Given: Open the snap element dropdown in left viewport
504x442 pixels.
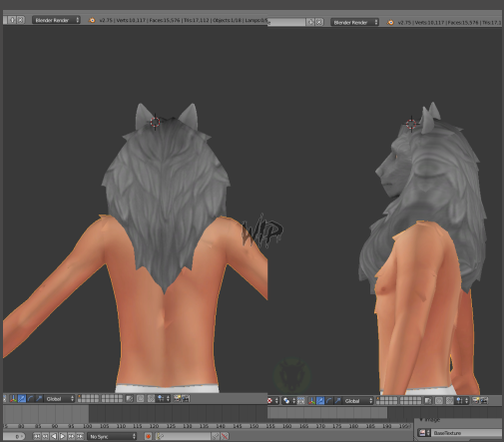Looking at the screenshot, I should [164, 399].
